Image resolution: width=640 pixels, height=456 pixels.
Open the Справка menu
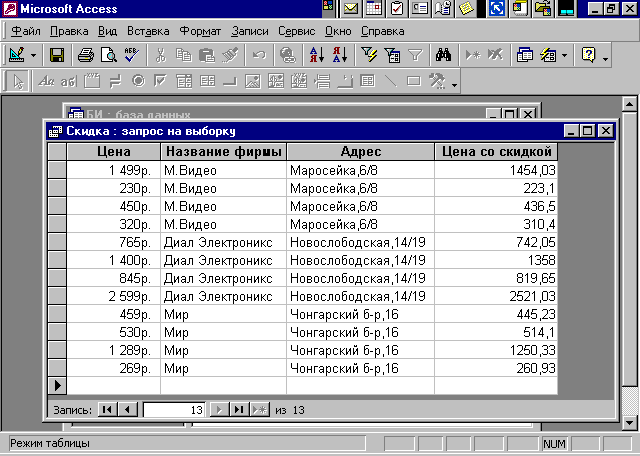pyautogui.click(x=382, y=31)
